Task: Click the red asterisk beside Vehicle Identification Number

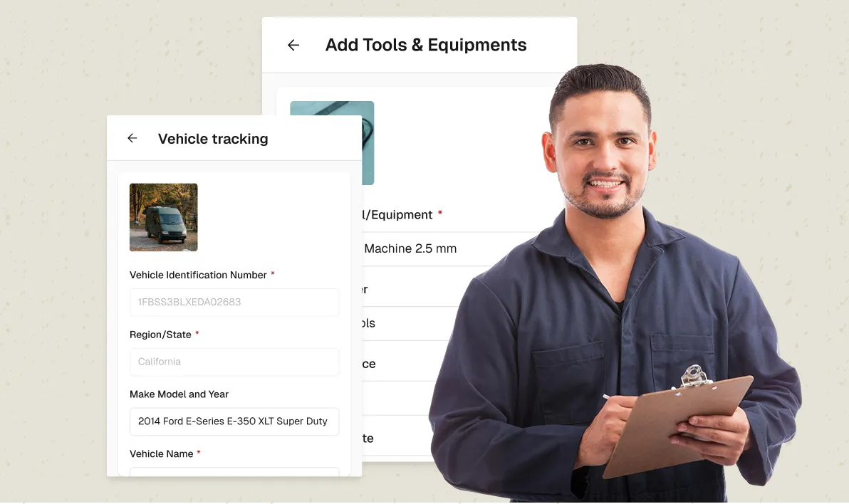Action: 272,274
